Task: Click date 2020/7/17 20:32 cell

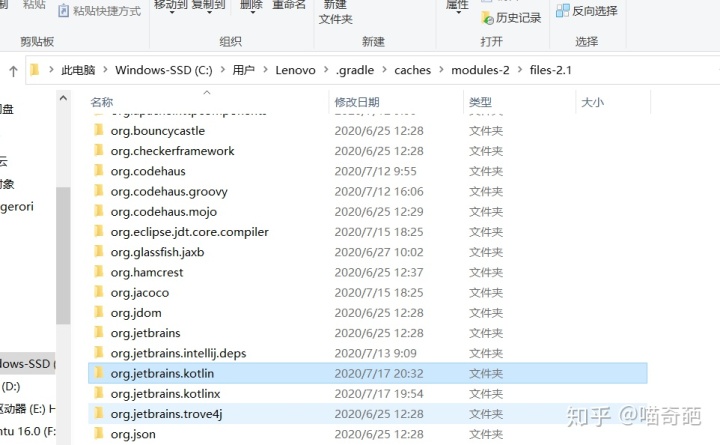Action: pos(379,373)
